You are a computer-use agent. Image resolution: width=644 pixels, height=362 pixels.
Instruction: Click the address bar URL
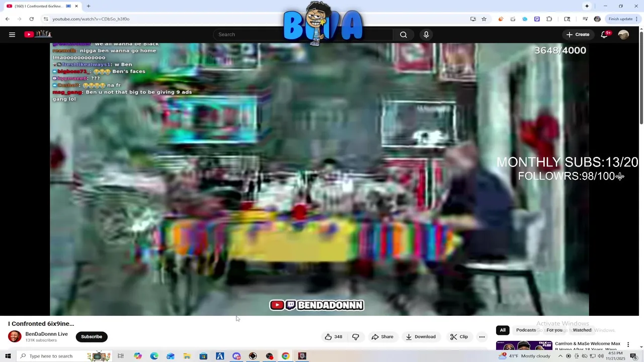[91, 19]
